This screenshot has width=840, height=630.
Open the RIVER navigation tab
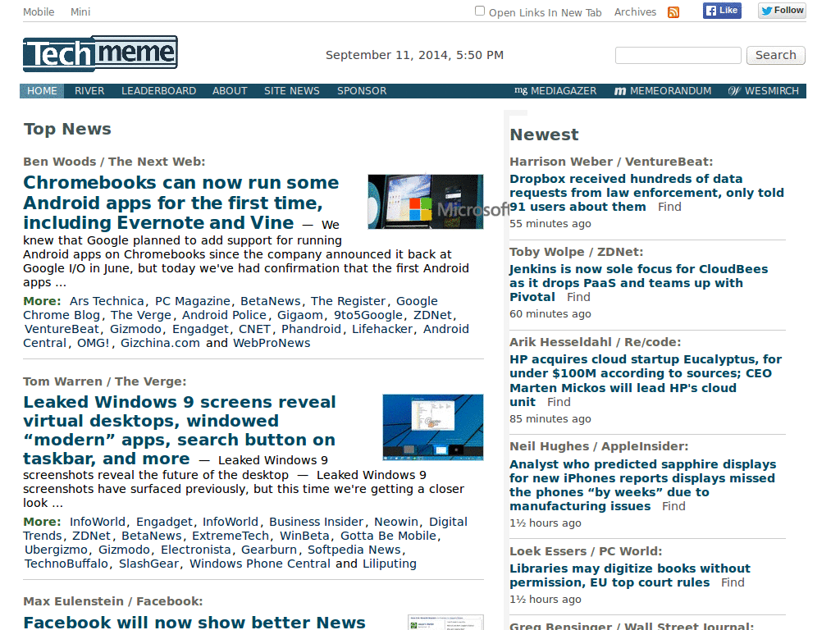89,91
